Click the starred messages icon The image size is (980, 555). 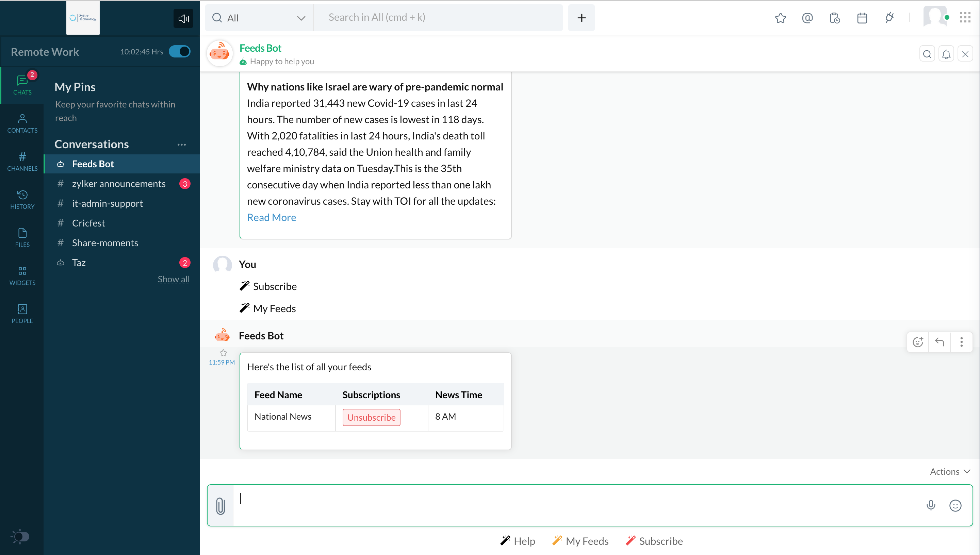pos(780,18)
